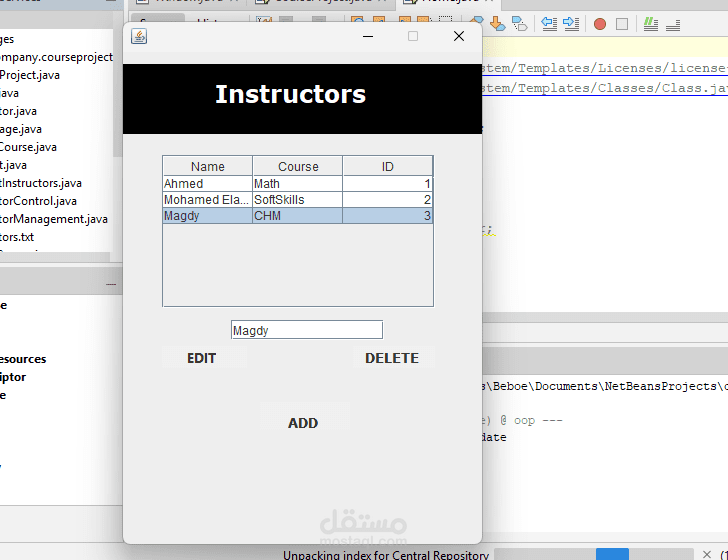Select the ID cell with value 2
Viewport: 728px width, 560px height.
[x=388, y=200]
